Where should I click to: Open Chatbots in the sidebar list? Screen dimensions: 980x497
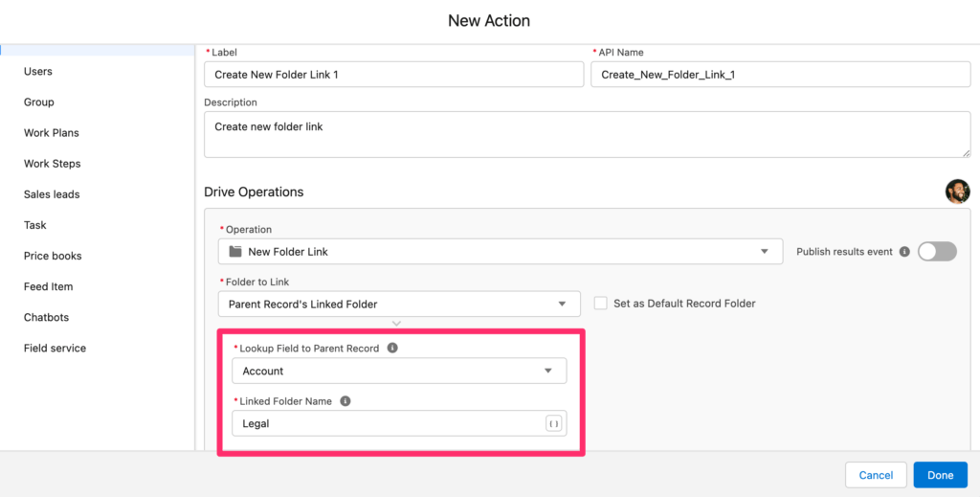coord(46,318)
